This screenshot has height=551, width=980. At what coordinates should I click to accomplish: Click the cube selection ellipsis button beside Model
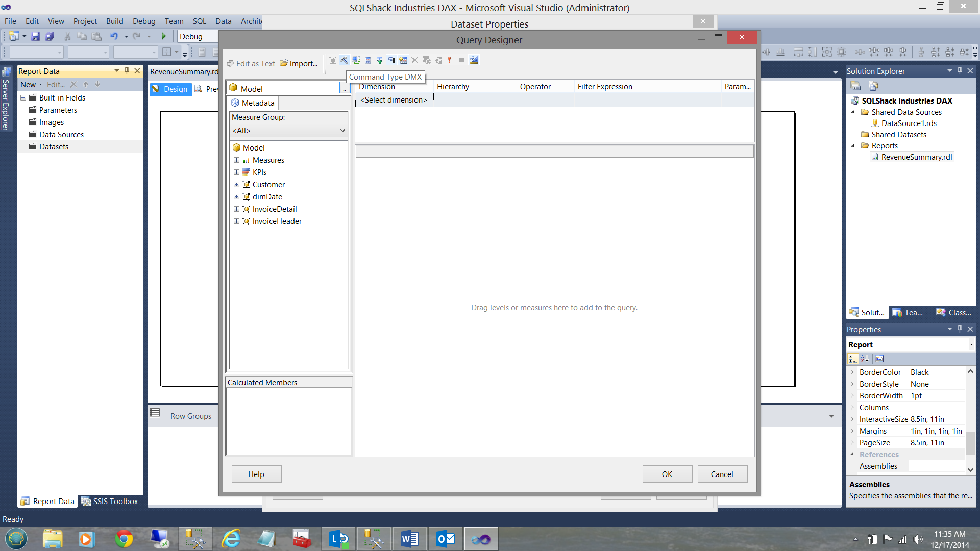pos(345,89)
